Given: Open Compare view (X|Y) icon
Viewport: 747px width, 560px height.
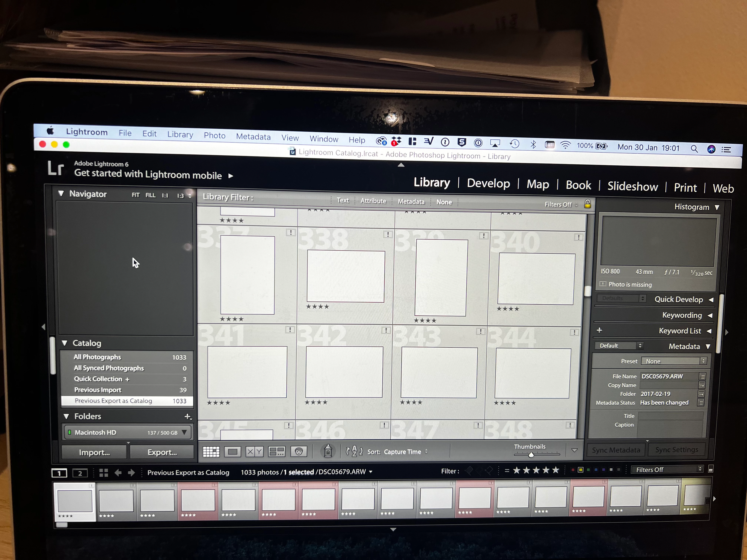Looking at the screenshot, I should coord(254,452).
